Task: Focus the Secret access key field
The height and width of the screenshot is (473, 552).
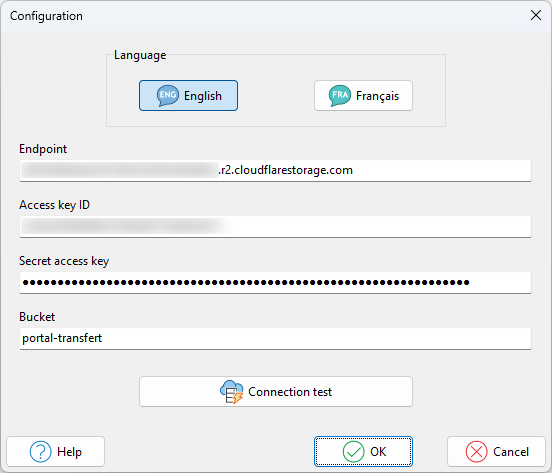Action: pyautogui.click(x=275, y=283)
